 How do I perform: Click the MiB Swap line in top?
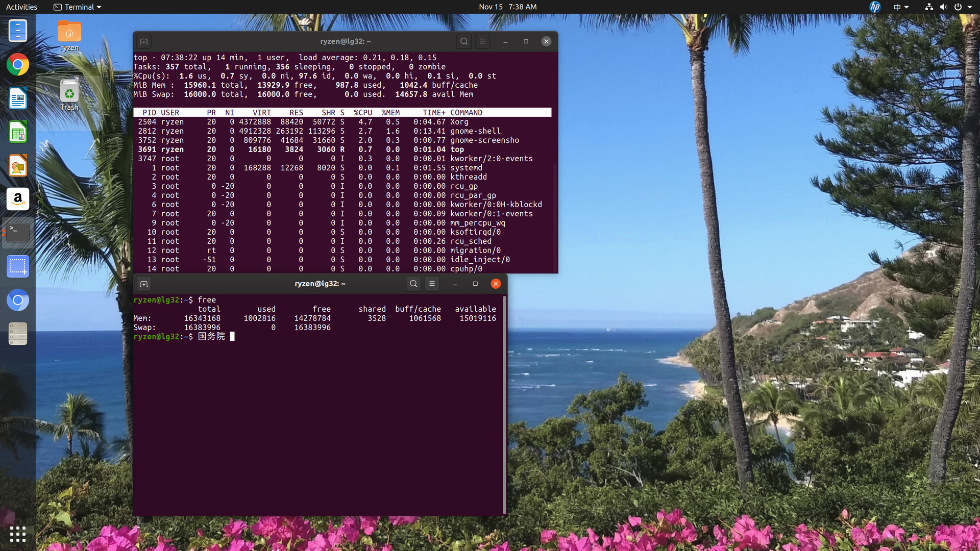tap(303, 94)
